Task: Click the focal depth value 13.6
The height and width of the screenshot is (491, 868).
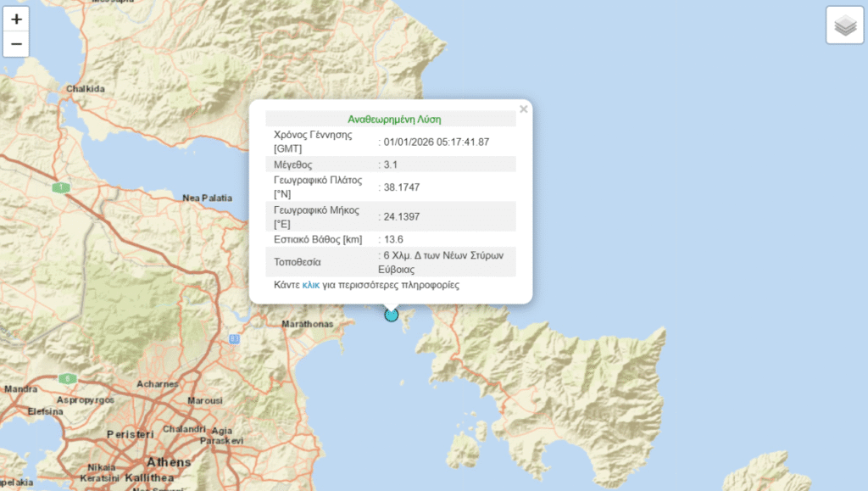Action: [x=392, y=240]
